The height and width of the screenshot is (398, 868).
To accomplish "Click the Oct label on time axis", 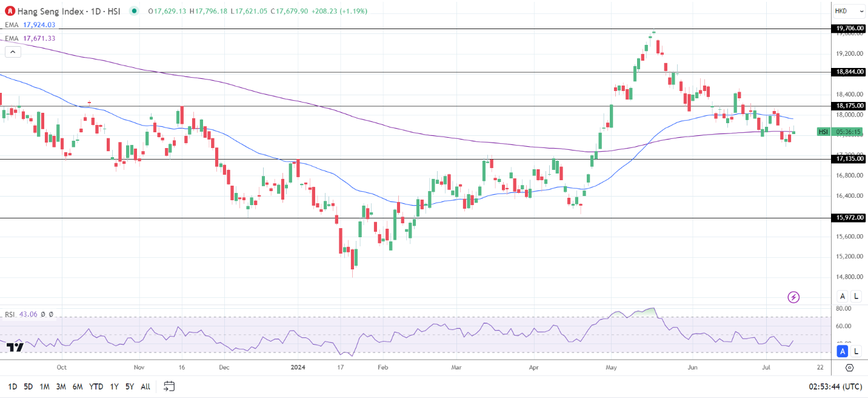I will (61, 368).
